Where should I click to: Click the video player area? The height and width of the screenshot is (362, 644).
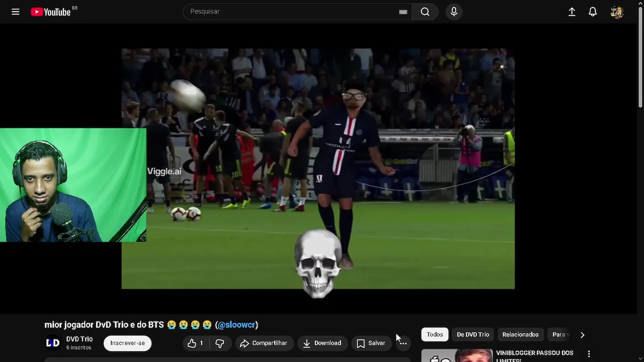(x=318, y=168)
